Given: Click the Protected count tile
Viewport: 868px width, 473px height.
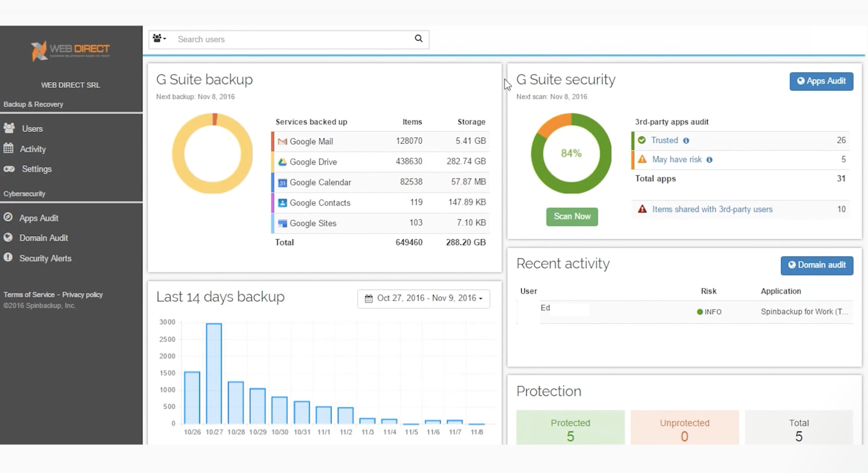Looking at the screenshot, I should pyautogui.click(x=570, y=428).
